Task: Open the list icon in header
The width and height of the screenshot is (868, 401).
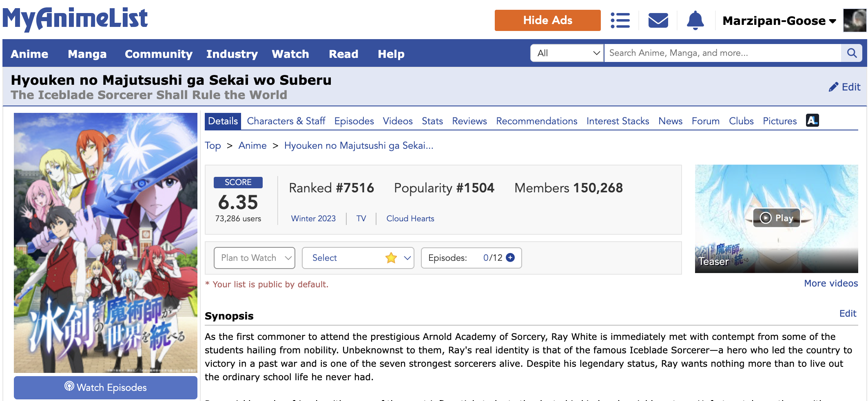Action: (620, 20)
